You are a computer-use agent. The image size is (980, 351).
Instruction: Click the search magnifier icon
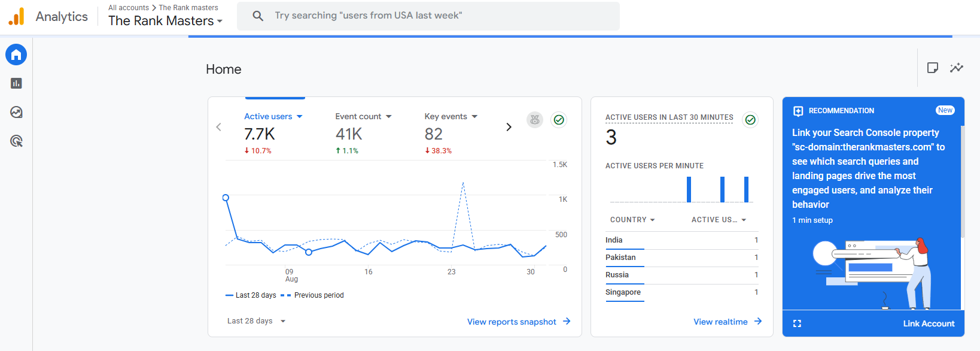point(258,16)
